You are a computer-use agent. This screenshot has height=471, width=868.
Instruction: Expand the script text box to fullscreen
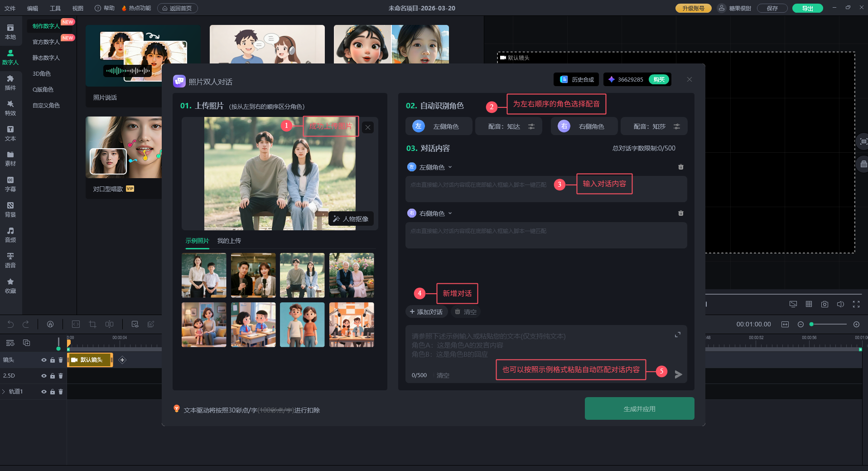(678, 335)
